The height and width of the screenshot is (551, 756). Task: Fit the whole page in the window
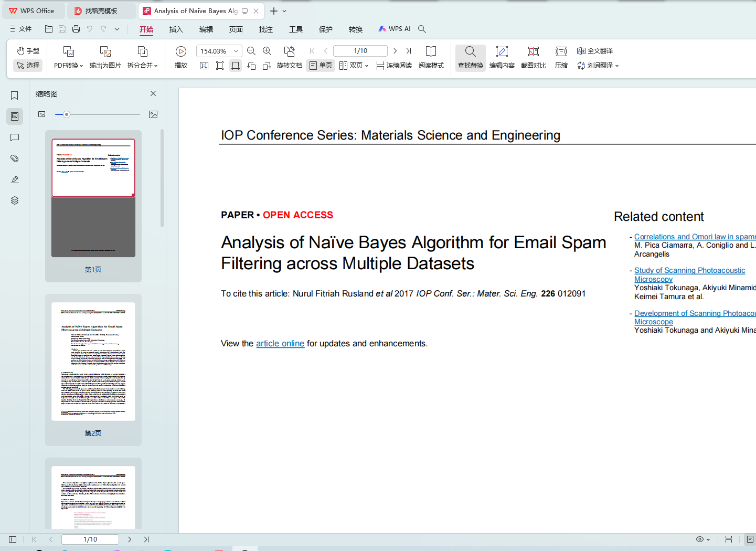[x=220, y=66]
